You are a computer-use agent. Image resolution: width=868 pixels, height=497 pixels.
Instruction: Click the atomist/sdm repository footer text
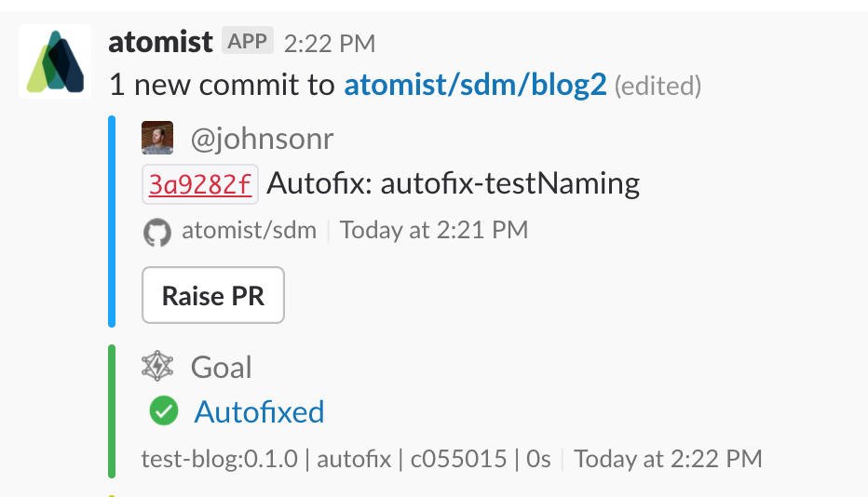point(249,230)
